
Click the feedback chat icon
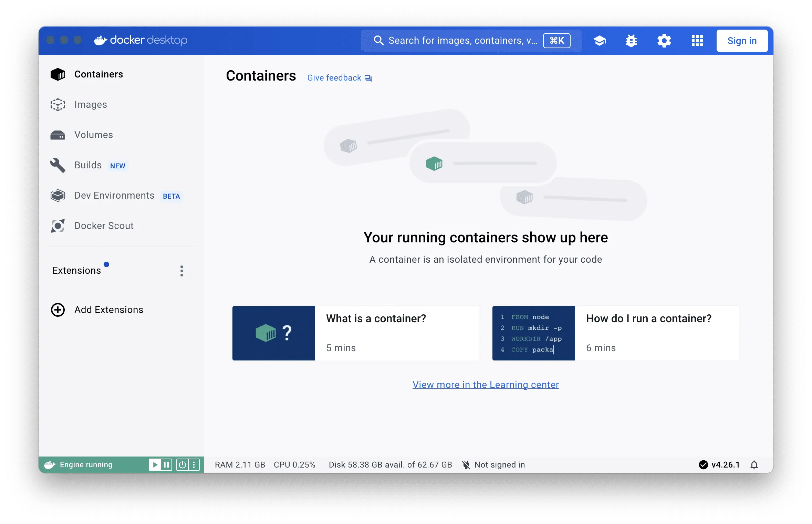[x=368, y=78]
